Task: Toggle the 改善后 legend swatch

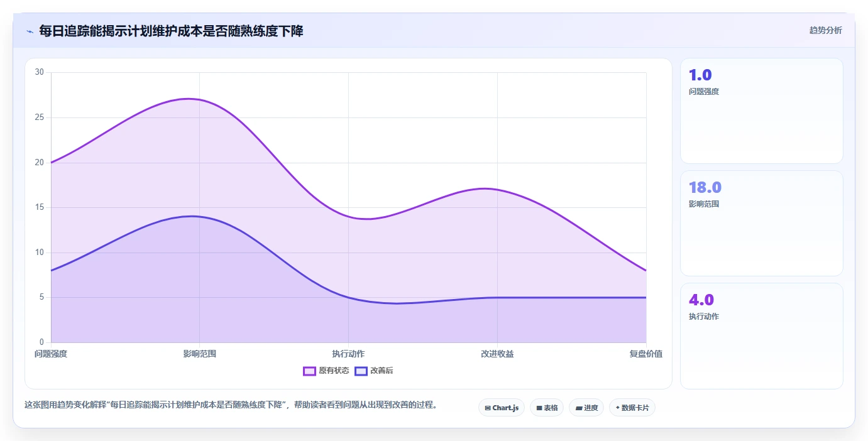Action: 361,371
